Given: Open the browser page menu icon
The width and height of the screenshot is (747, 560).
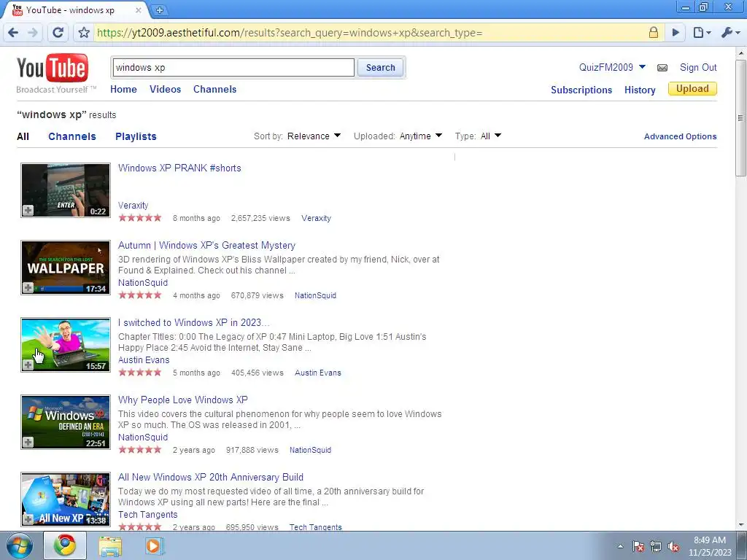Looking at the screenshot, I should (702, 33).
